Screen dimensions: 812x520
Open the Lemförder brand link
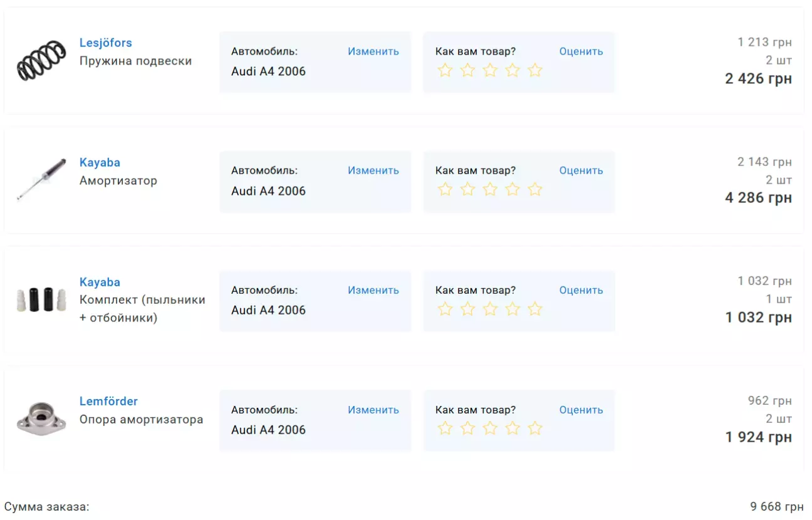[108, 402]
